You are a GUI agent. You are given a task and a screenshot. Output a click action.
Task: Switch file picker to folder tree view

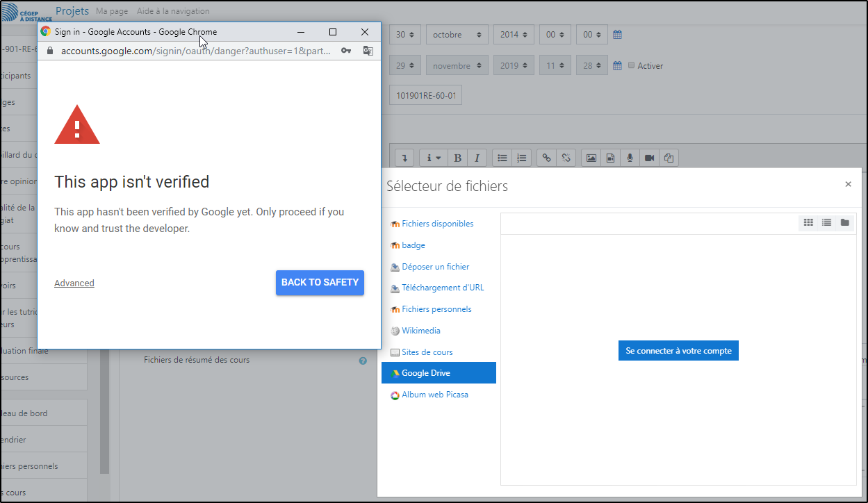pos(844,222)
